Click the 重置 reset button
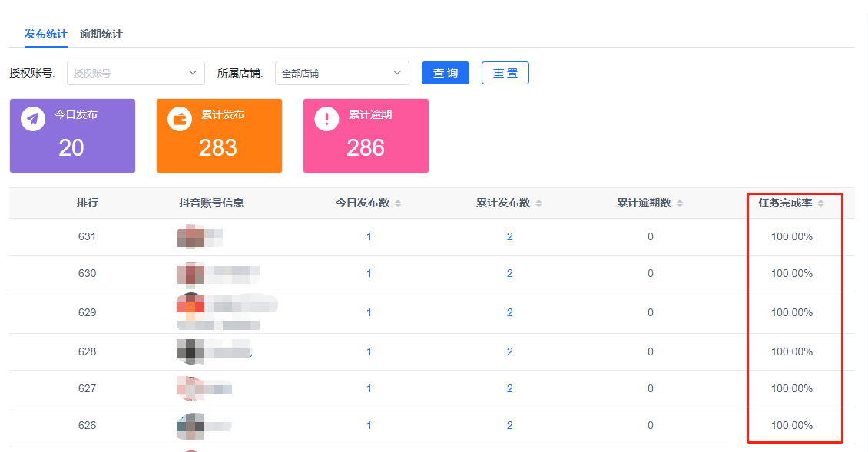868x452 pixels. click(x=505, y=73)
